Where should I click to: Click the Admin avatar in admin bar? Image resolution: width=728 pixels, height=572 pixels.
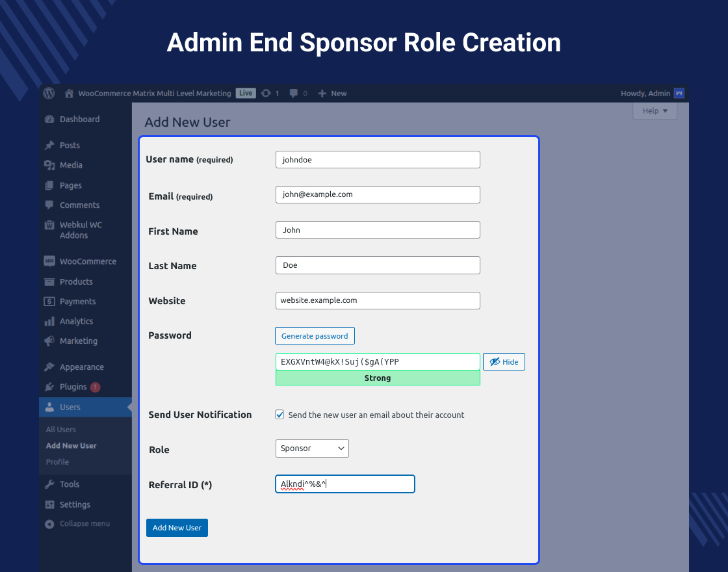[x=679, y=94]
